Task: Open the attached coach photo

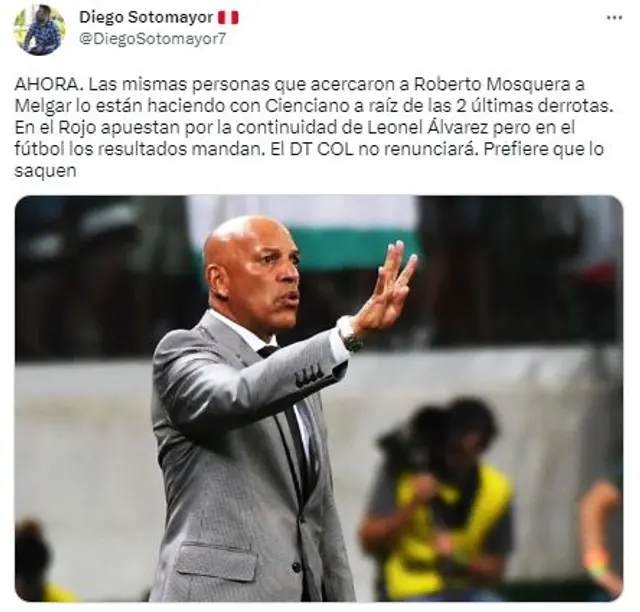Action: (319, 398)
